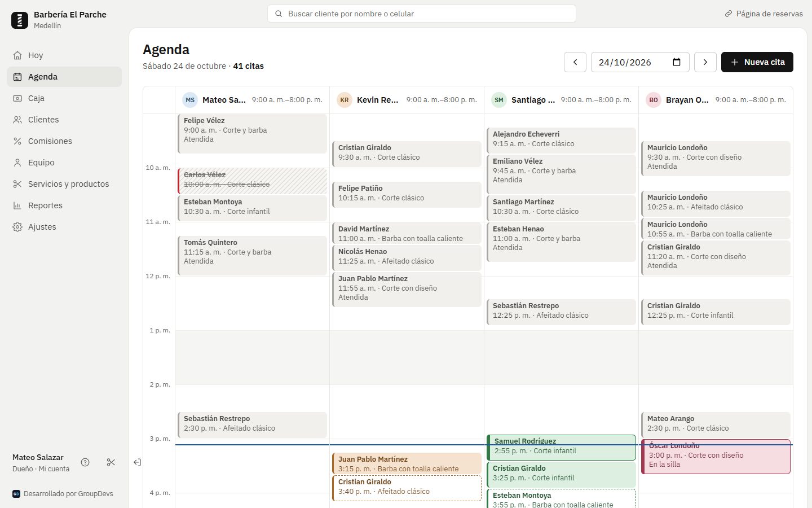The image size is (812, 508).
Task: Open the cancelled Carlos Vélez appointment
Action: (x=252, y=181)
